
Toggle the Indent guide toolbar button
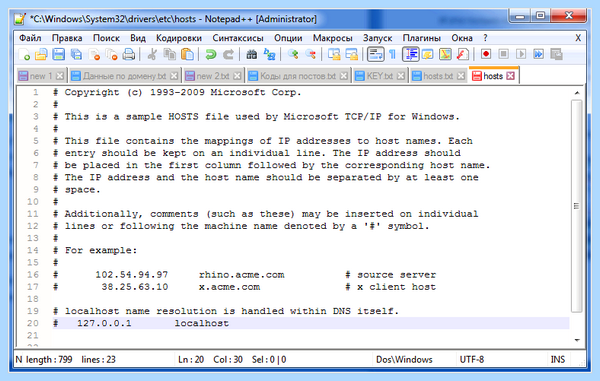pyautogui.click(x=411, y=54)
